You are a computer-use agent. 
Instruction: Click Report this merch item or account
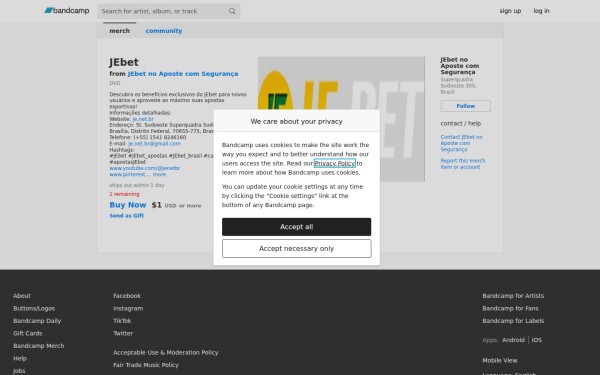(463, 164)
